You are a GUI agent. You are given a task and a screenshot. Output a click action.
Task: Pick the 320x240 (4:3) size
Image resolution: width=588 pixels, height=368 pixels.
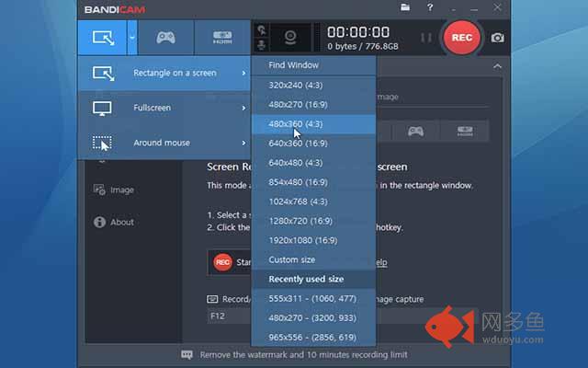313,86
